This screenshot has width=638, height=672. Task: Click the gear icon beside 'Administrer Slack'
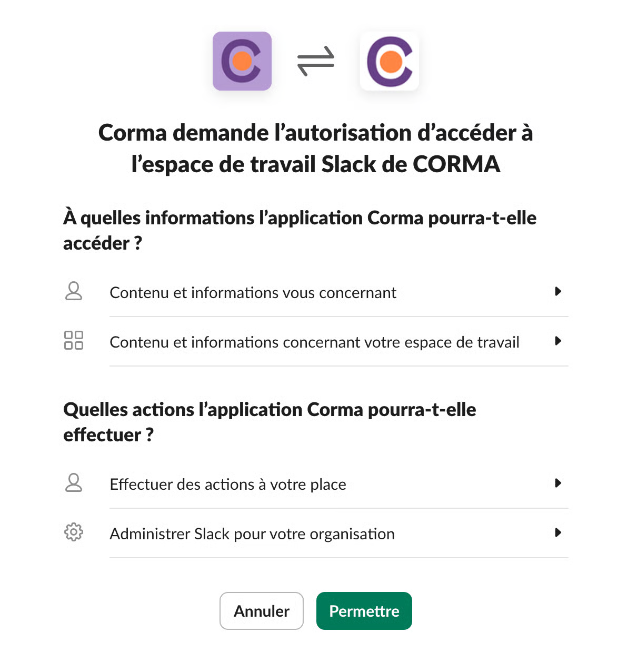pos(74,532)
